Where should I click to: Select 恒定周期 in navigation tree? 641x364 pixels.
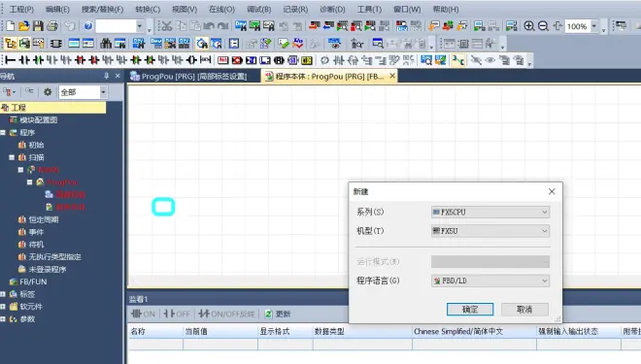[x=44, y=219]
